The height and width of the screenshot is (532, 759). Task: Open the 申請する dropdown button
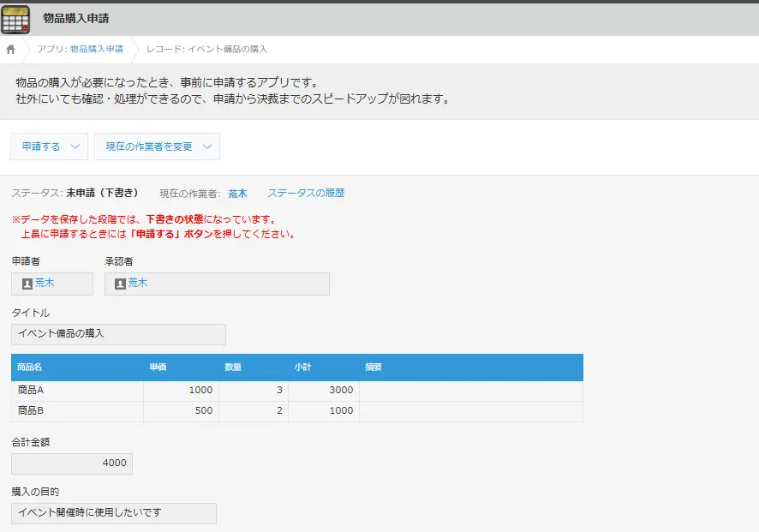pyautogui.click(x=50, y=146)
